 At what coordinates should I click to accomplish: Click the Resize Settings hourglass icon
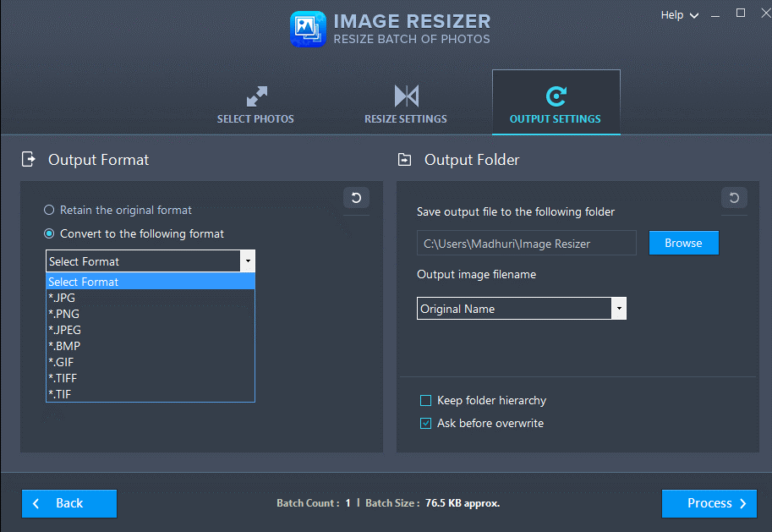coord(405,95)
